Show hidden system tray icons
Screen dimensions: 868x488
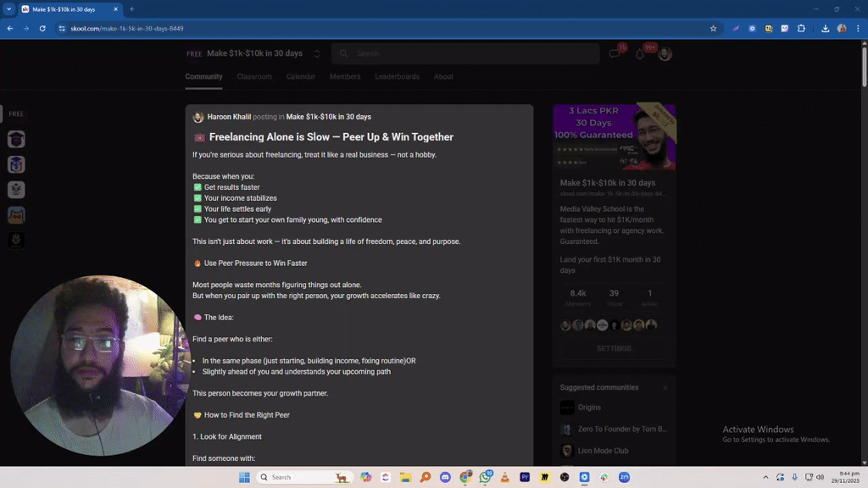[x=765, y=477]
